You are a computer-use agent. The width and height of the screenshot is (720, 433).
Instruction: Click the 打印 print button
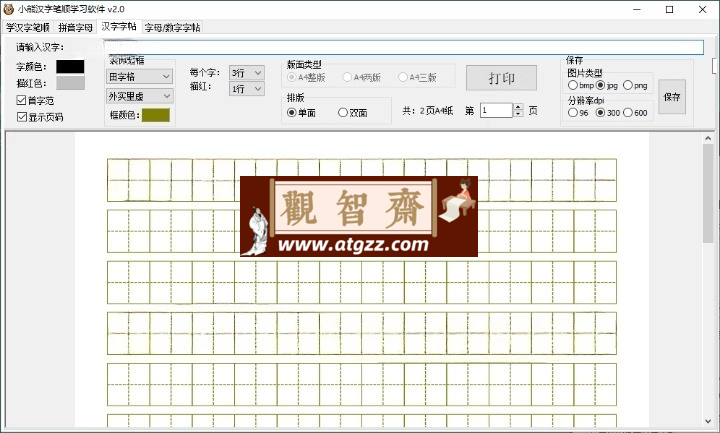[501, 78]
